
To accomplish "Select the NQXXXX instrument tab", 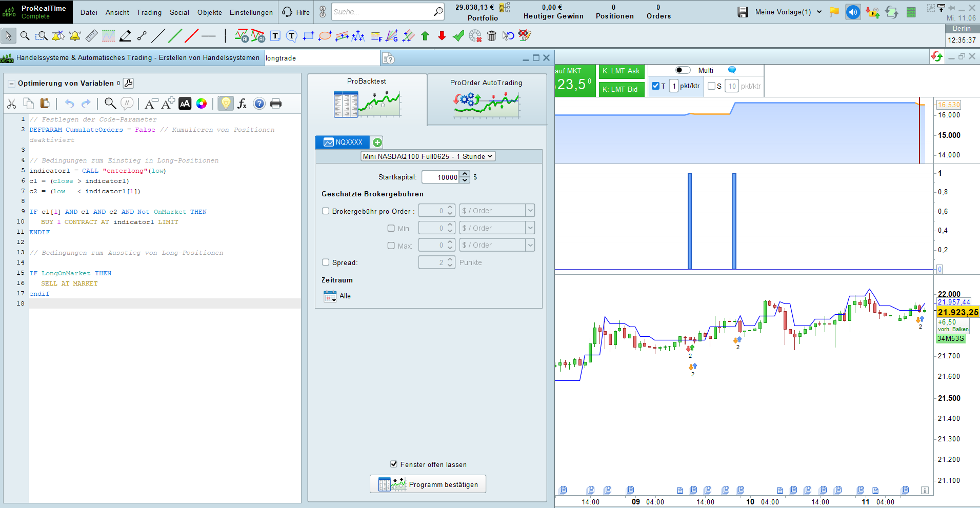I will point(343,142).
